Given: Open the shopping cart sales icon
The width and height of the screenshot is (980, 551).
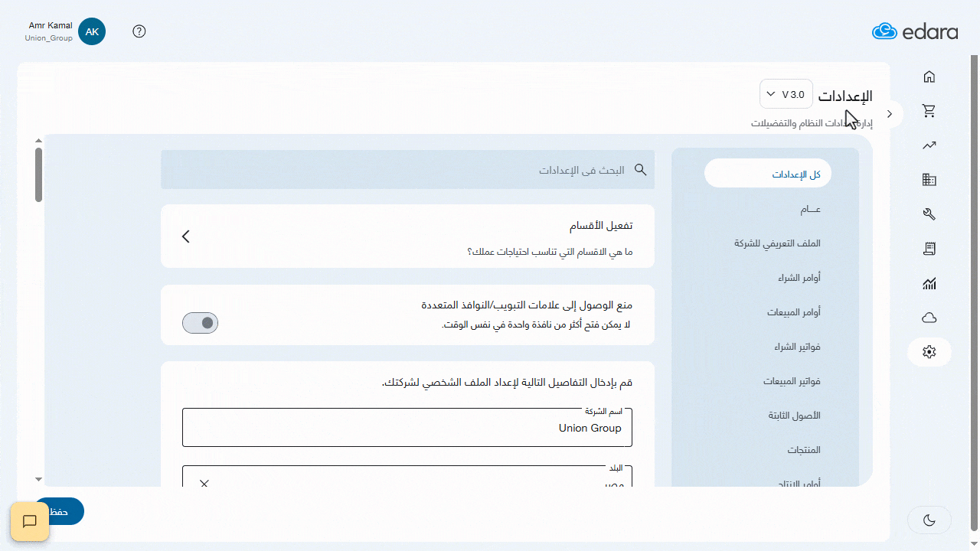Looking at the screenshot, I should [x=929, y=111].
